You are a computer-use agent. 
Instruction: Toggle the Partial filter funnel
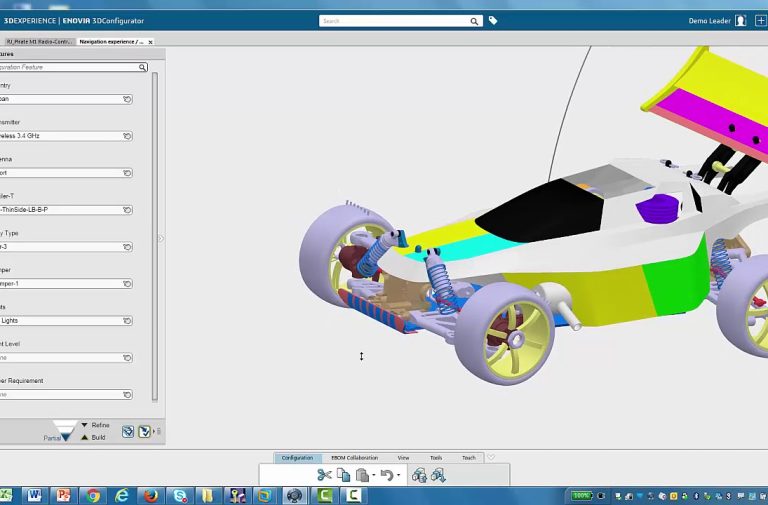click(65, 431)
